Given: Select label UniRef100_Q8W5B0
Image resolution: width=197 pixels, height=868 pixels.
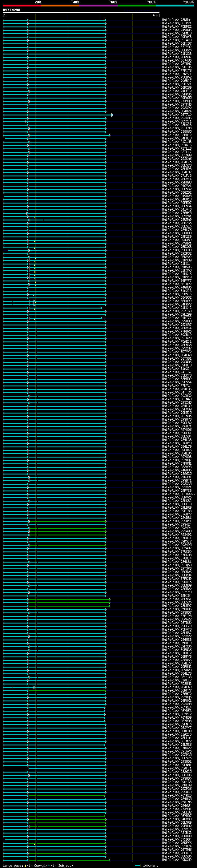Looking at the screenshot, I should click(177, 857).
